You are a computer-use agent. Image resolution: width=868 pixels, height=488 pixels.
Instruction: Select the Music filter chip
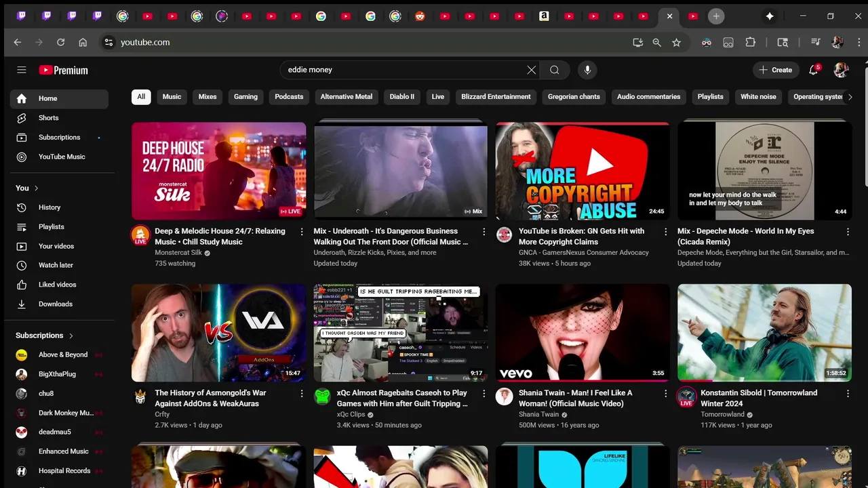(x=172, y=97)
